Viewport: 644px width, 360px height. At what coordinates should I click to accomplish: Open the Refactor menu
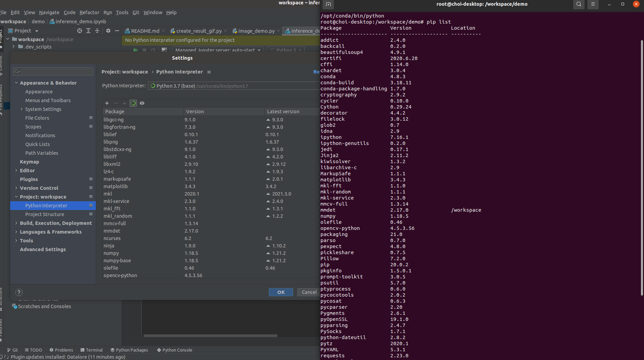point(89,12)
